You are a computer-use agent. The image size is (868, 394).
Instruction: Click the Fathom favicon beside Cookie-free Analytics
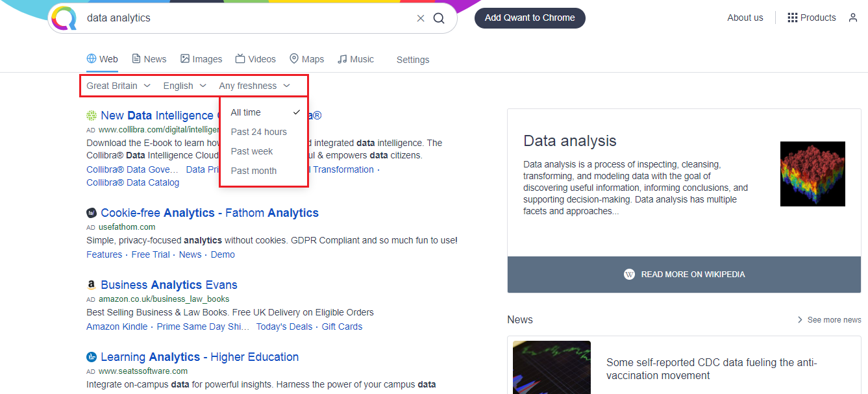92,213
